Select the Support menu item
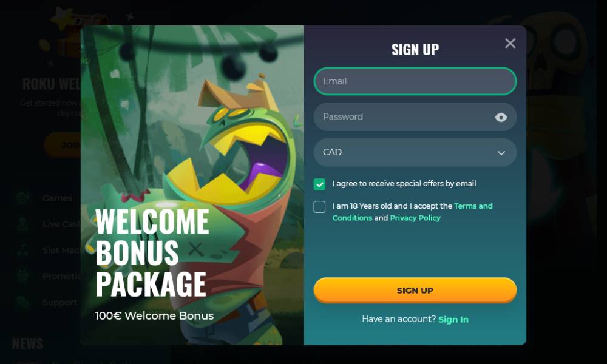This screenshot has height=364, width=607. pyautogui.click(x=59, y=302)
